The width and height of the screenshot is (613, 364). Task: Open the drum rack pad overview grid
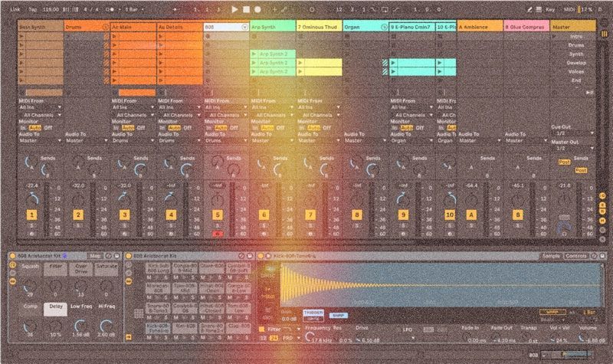[139, 313]
